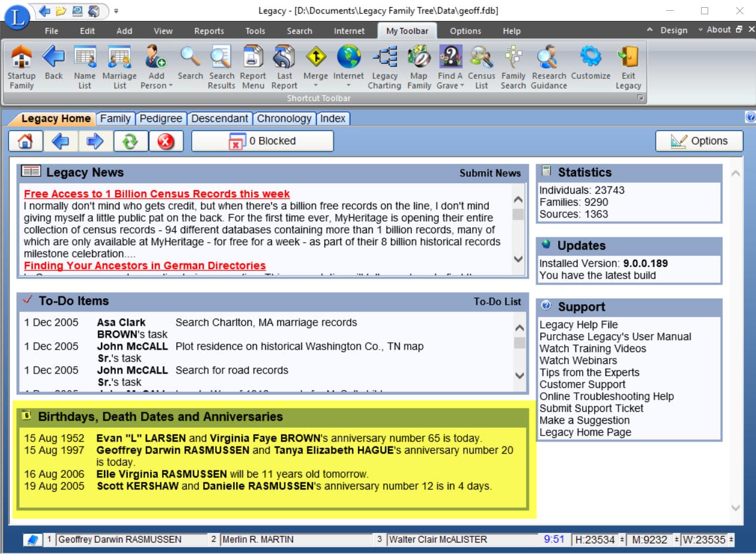Switch to the Chronology tab
Screen dimensions: 756x554
click(284, 118)
